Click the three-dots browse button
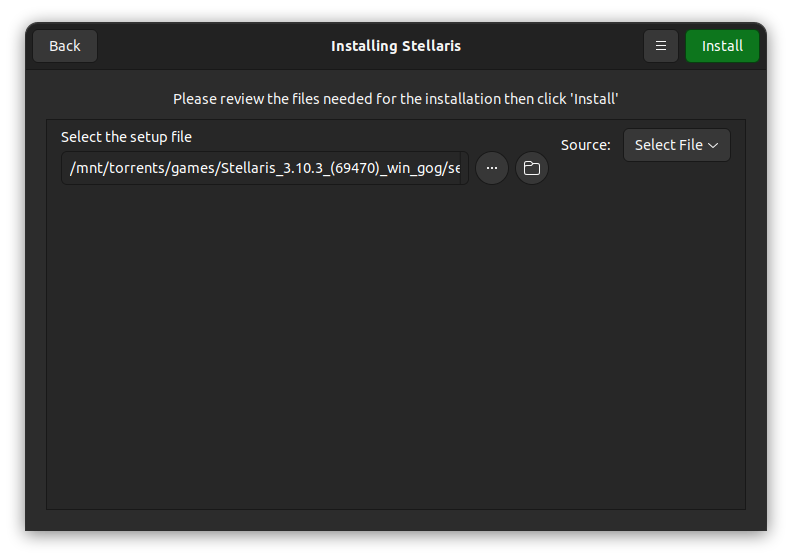This screenshot has height=559, width=792. pyautogui.click(x=491, y=168)
